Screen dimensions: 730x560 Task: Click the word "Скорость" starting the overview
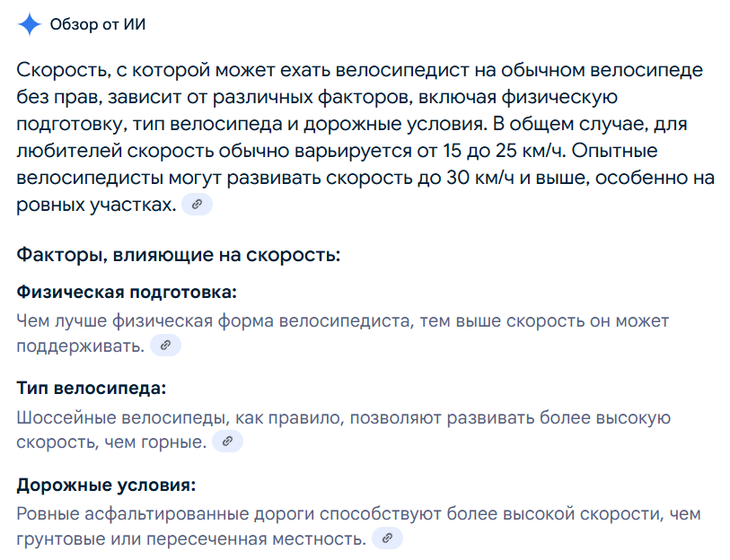59,70
